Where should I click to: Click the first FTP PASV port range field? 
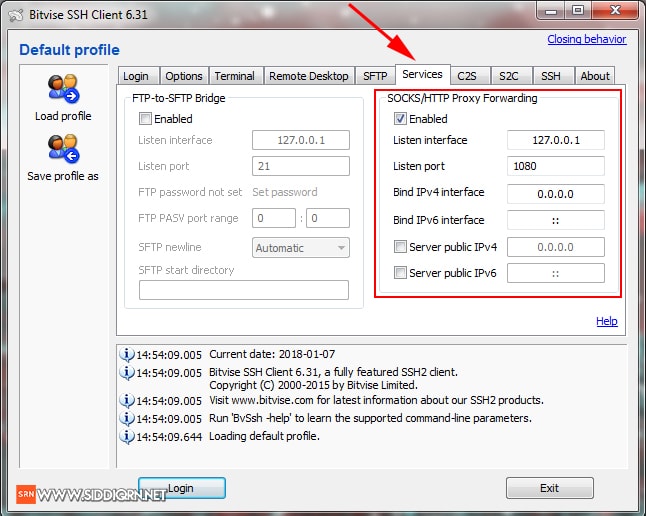tap(274, 218)
